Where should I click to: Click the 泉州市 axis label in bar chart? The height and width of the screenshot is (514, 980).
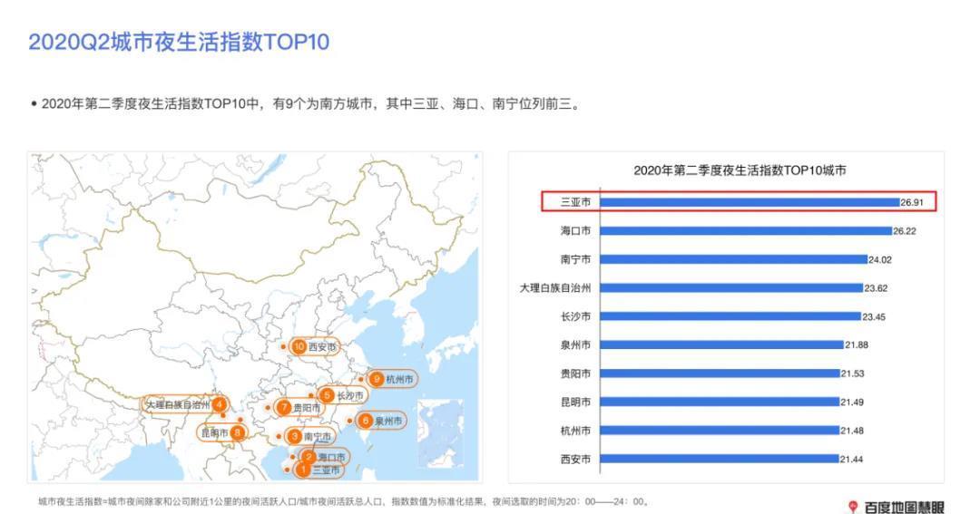(x=575, y=344)
